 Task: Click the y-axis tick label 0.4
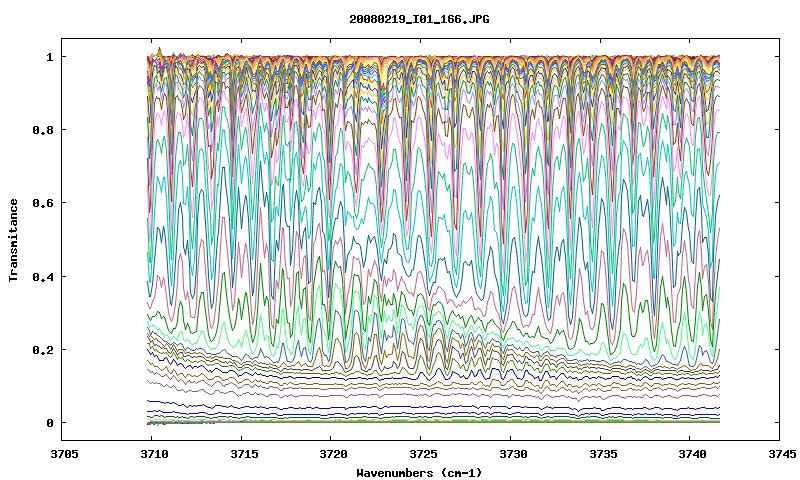coord(43,276)
